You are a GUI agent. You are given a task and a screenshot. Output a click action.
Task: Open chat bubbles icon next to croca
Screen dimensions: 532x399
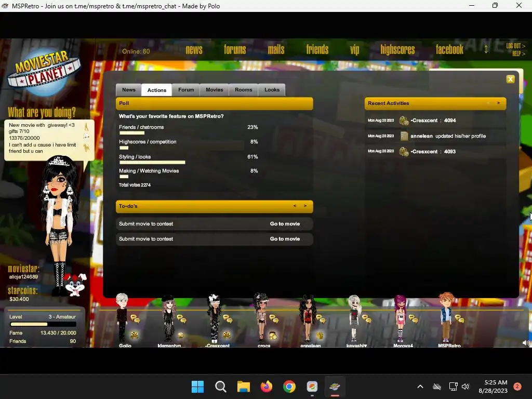(274, 318)
